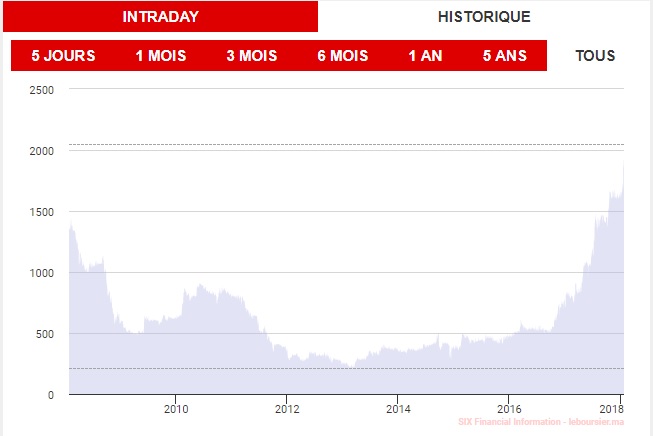Click the 2016 x-axis label
This screenshot has width=653, height=436.
coord(509,408)
